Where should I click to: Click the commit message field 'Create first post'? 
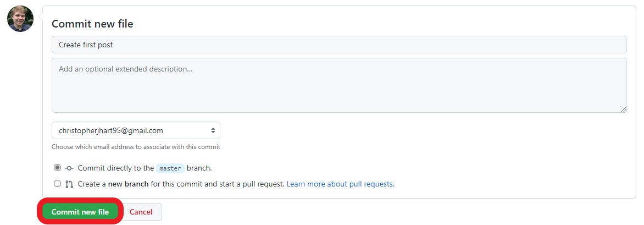(x=338, y=45)
